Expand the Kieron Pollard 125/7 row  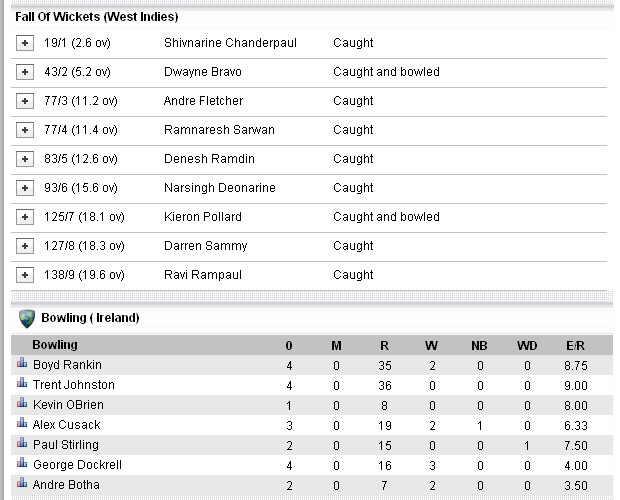tap(25, 217)
